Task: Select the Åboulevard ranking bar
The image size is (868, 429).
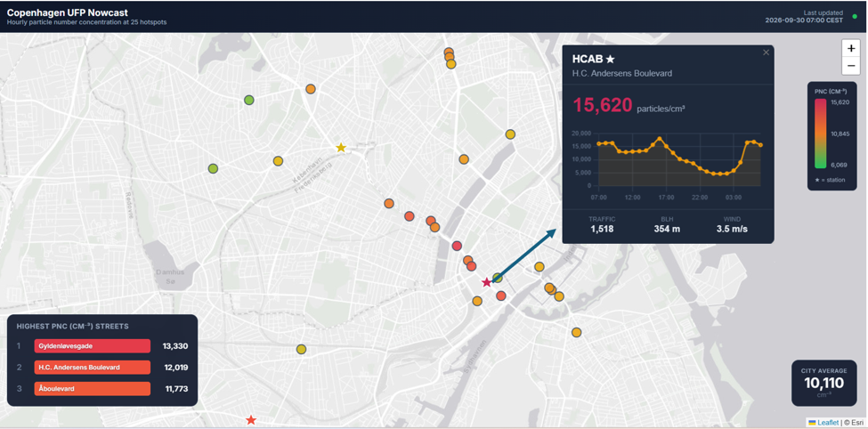Action: pyautogui.click(x=93, y=389)
